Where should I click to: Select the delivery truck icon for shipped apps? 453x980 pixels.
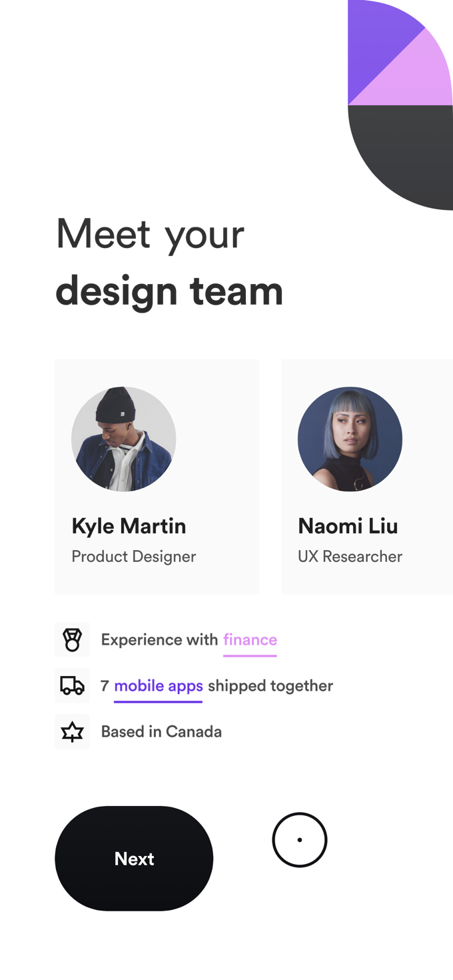[x=73, y=685]
